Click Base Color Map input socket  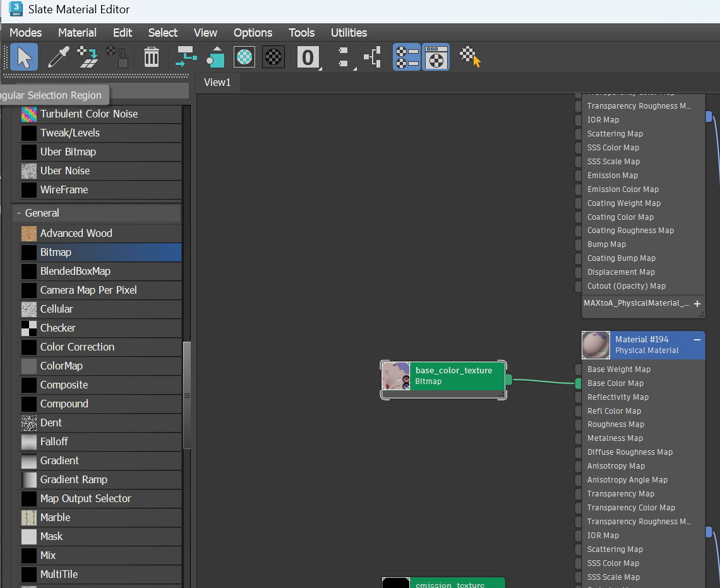578,383
